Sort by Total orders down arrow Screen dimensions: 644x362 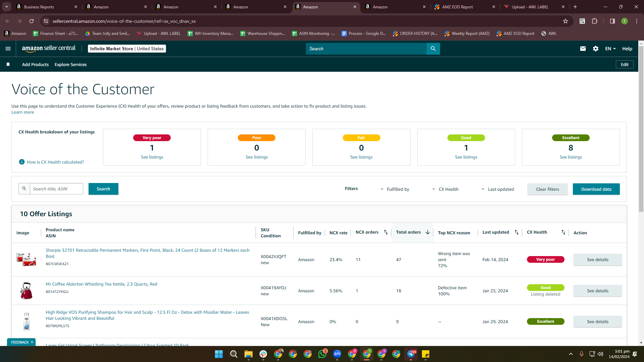pyautogui.click(x=428, y=232)
